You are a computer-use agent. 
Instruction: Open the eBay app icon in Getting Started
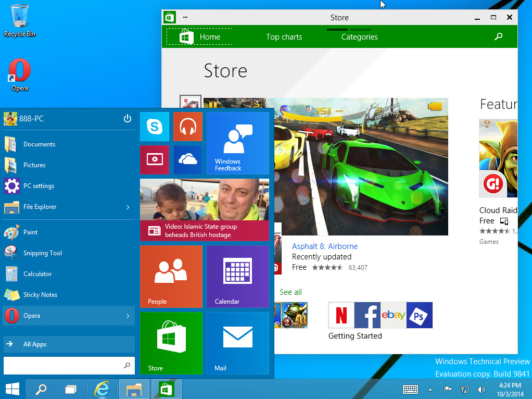pos(394,315)
